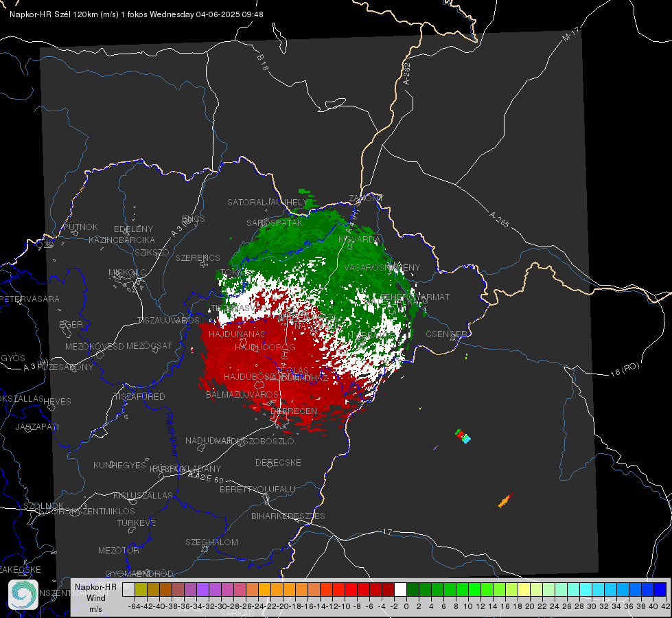Click the MEZOTUR town label

119,551
